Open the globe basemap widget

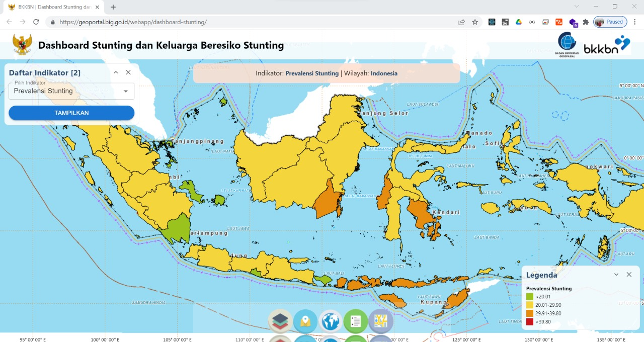[x=331, y=321]
